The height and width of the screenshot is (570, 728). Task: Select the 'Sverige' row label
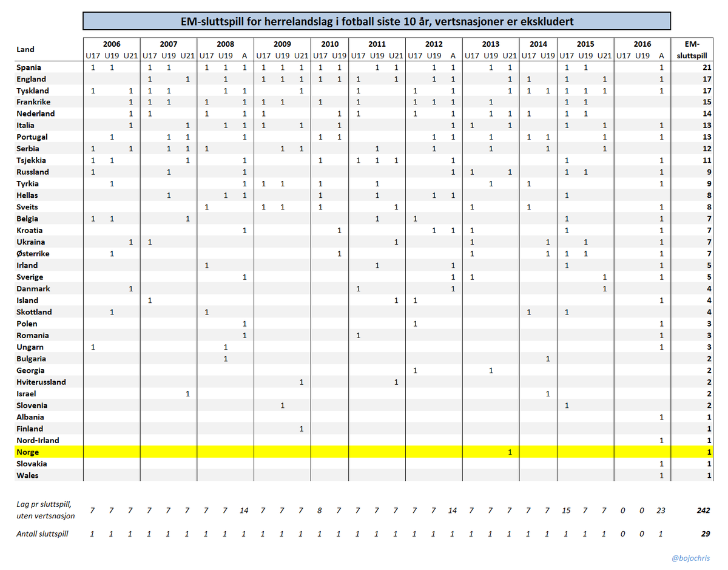point(30,277)
